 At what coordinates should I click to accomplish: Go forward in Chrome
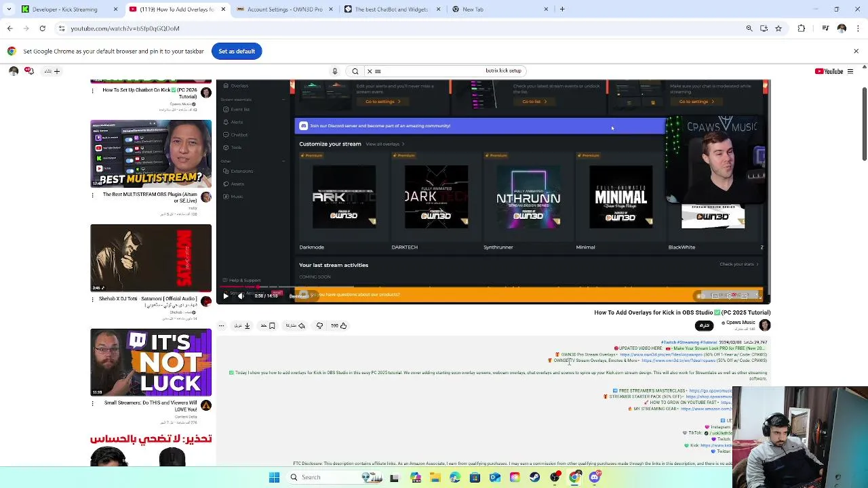pos(26,28)
